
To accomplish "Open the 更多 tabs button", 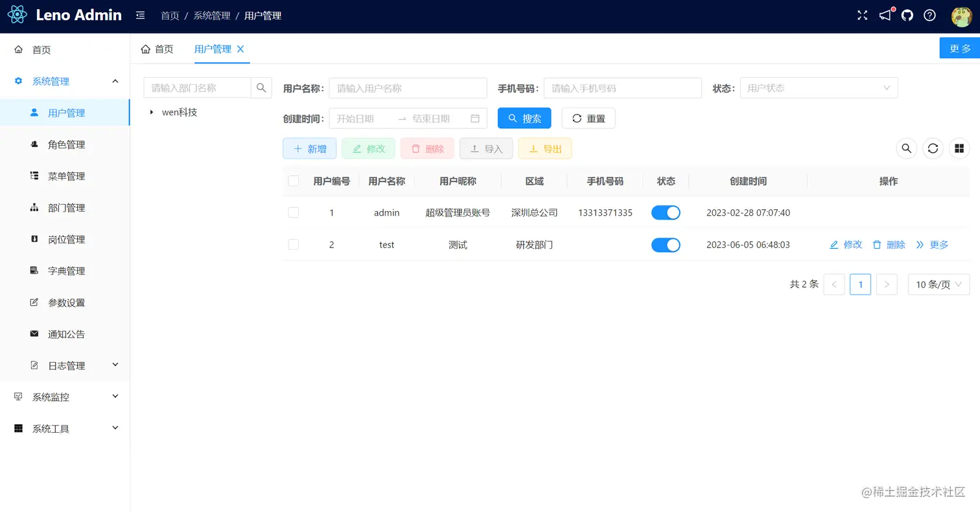I will (960, 48).
